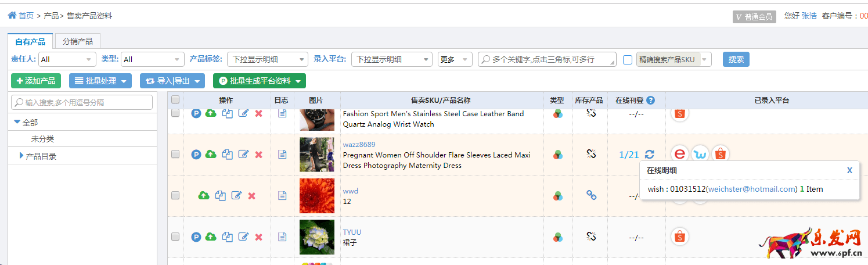This screenshot has height=265, width=868.
Task: Click the copy icon in the TYUU row
Action: pos(228,237)
